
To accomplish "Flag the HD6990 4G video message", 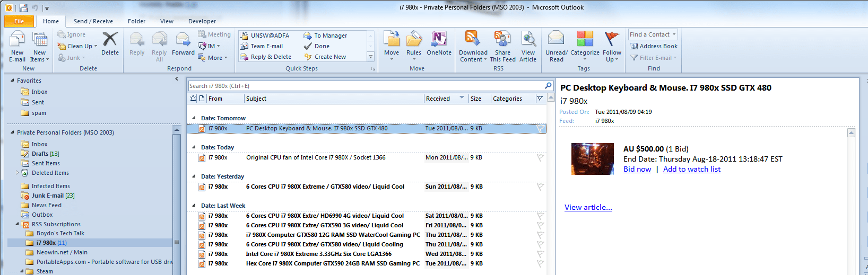I will tap(540, 216).
